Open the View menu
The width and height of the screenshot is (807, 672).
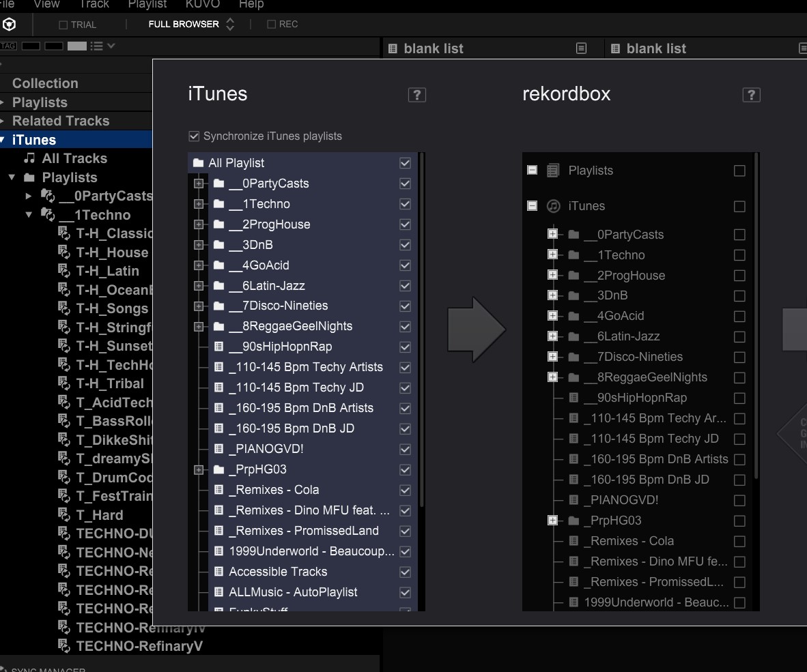[47, 4]
